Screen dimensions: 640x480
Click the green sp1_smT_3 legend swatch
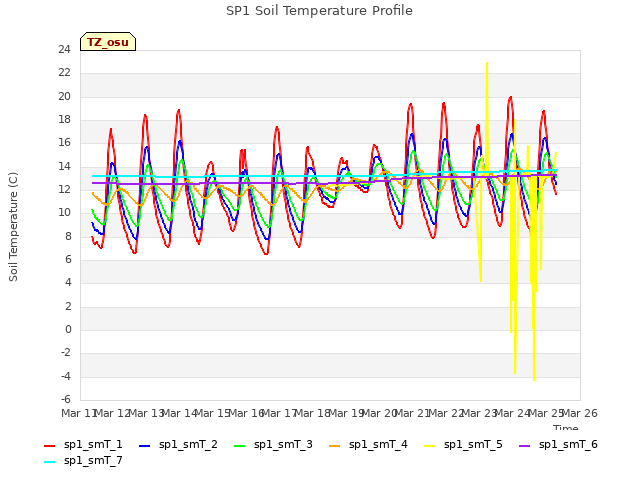pos(240,446)
